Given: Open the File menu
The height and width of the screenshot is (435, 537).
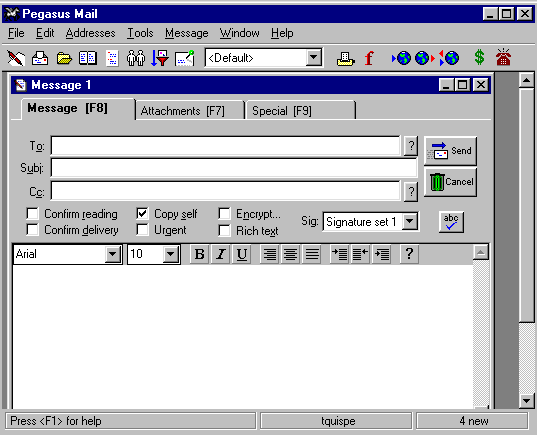Looking at the screenshot, I should click(x=16, y=33).
